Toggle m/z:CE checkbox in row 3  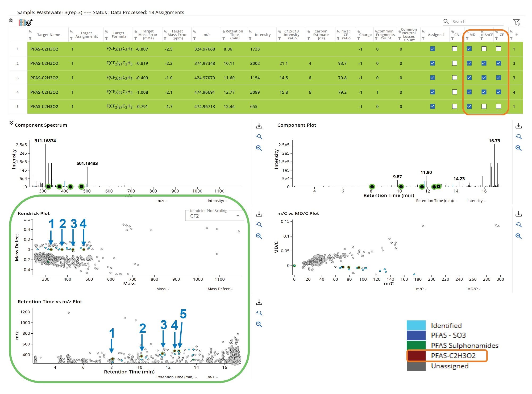484,77
